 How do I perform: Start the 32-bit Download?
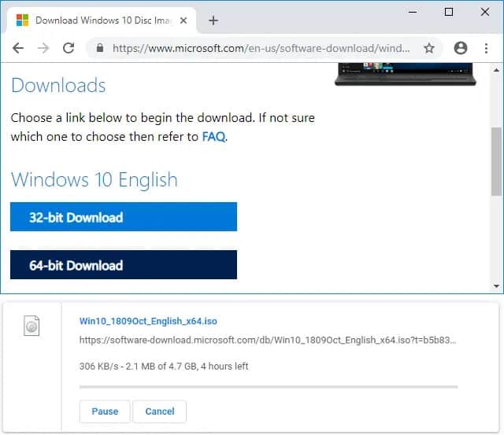click(x=124, y=216)
